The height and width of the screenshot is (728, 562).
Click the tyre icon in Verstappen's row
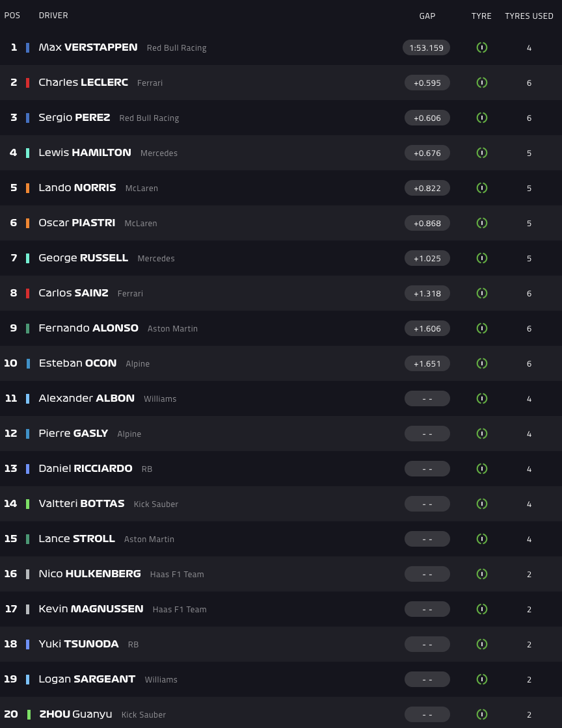482,47
